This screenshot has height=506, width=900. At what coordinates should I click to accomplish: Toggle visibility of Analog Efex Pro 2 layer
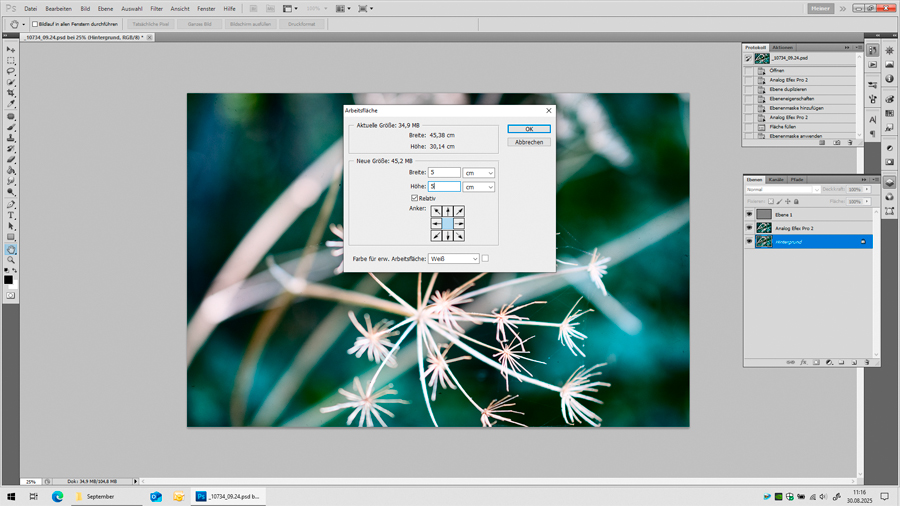pyautogui.click(x=749, y=228)
